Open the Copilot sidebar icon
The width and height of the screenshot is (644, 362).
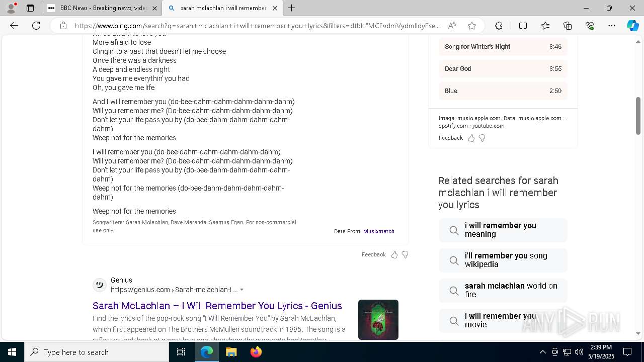(x=632, y=26)
